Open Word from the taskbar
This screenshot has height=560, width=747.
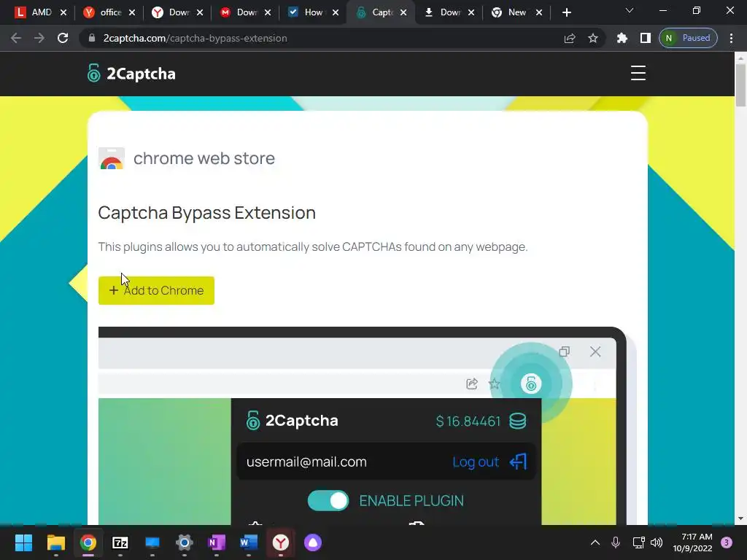249,542
